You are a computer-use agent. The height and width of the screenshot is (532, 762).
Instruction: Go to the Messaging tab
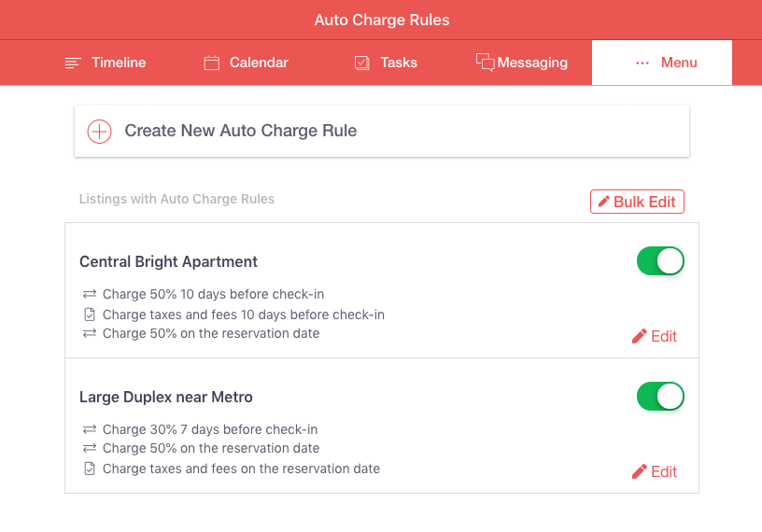point(522,63)
